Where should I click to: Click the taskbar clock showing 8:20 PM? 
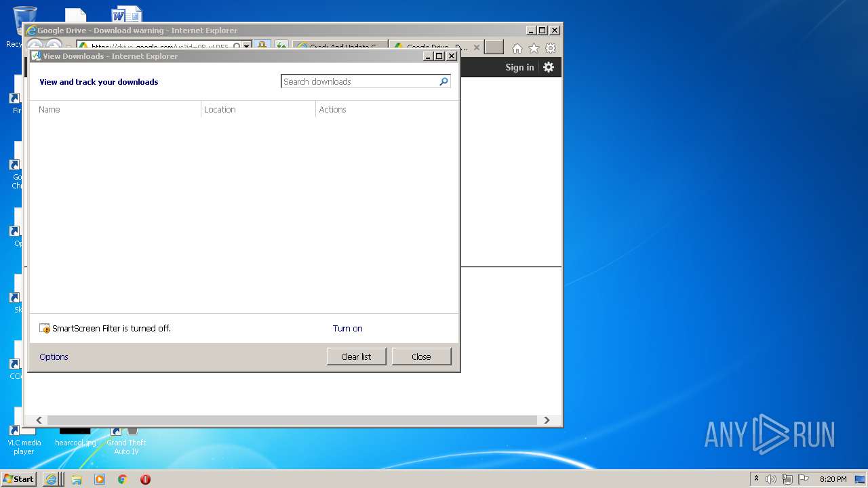(833, 479)
